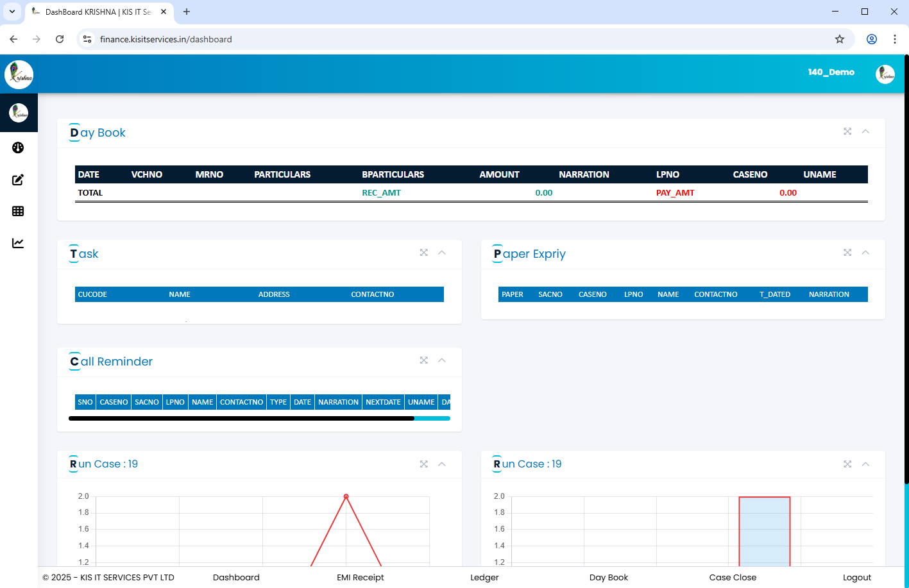Click the PAPER column header in Paper Expriy

513,294
